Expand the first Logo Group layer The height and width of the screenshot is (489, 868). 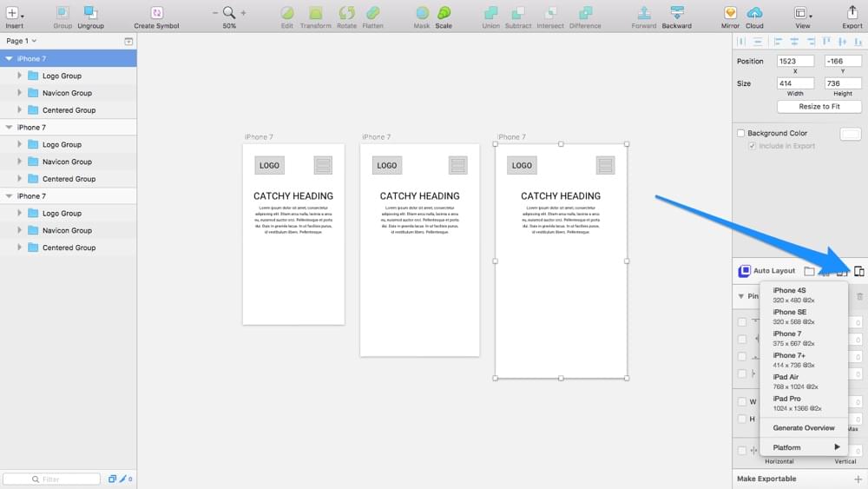point(19,76)
